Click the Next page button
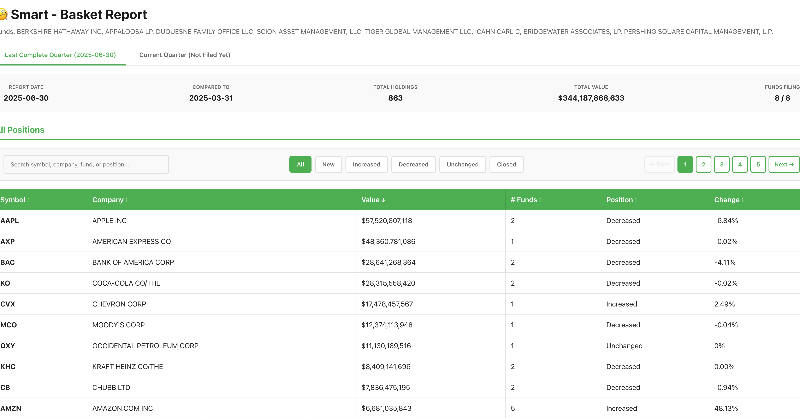The height and width of the screenshot is (418, 800). [784, 164]
